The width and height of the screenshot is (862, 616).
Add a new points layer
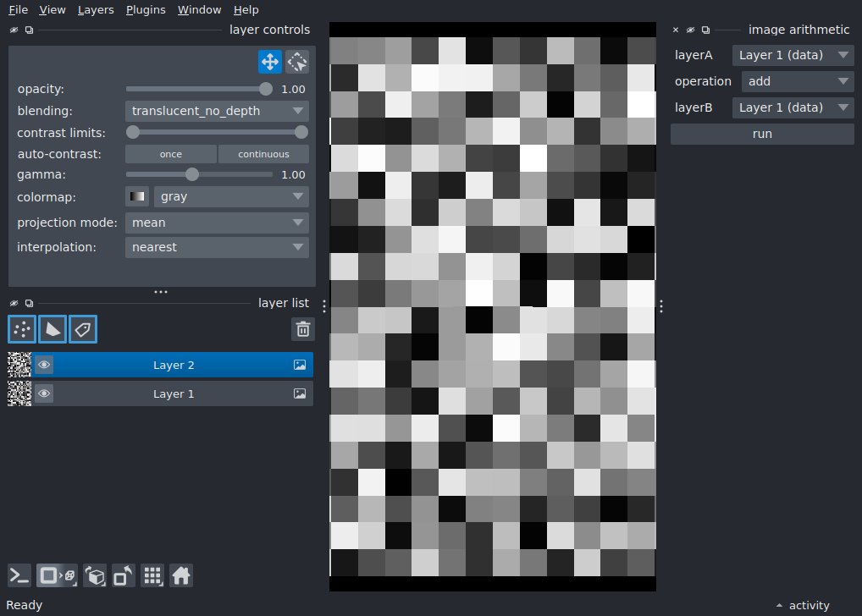[x=22, y=329]
